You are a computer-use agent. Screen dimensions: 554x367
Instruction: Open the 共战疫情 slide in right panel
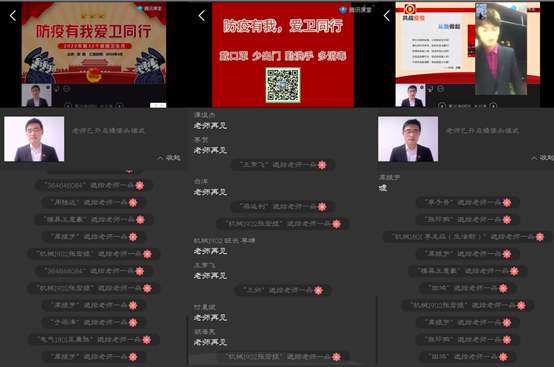435,43
